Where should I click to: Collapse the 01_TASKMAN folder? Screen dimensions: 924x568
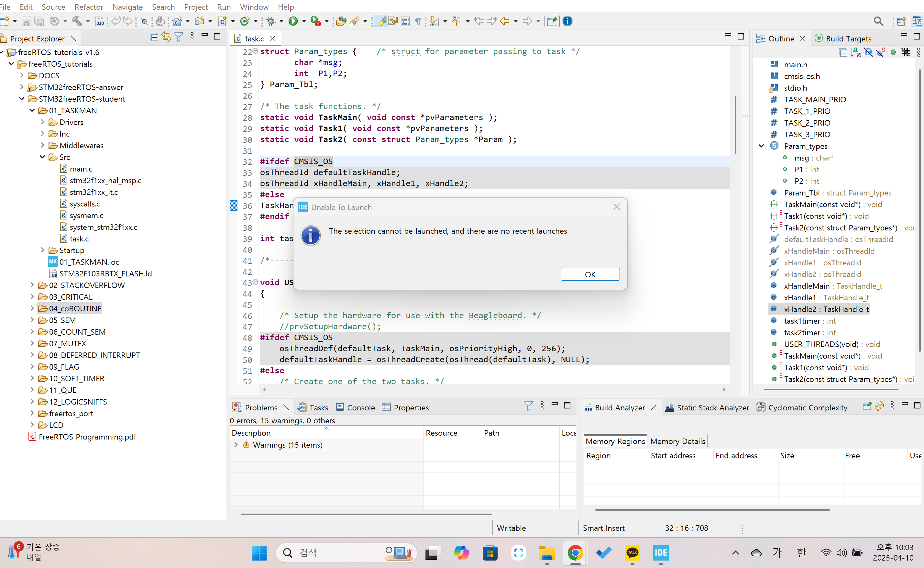click(x=32, y=110)
